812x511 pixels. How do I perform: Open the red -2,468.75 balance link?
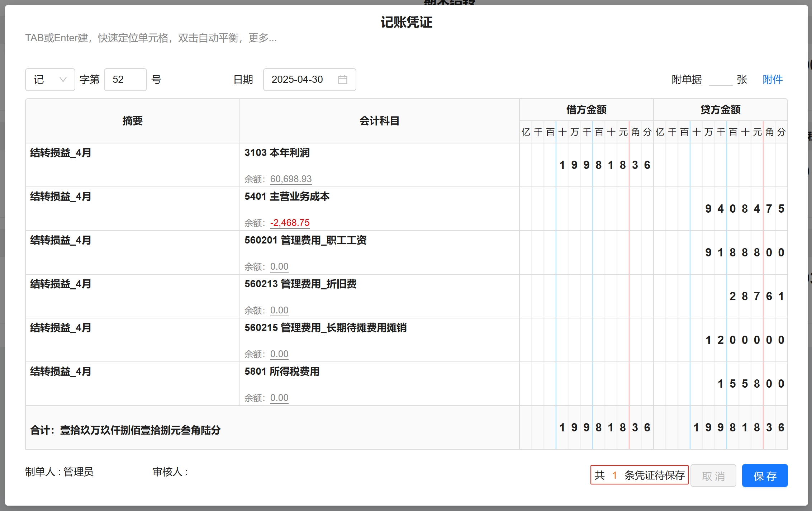click(290, 223)
